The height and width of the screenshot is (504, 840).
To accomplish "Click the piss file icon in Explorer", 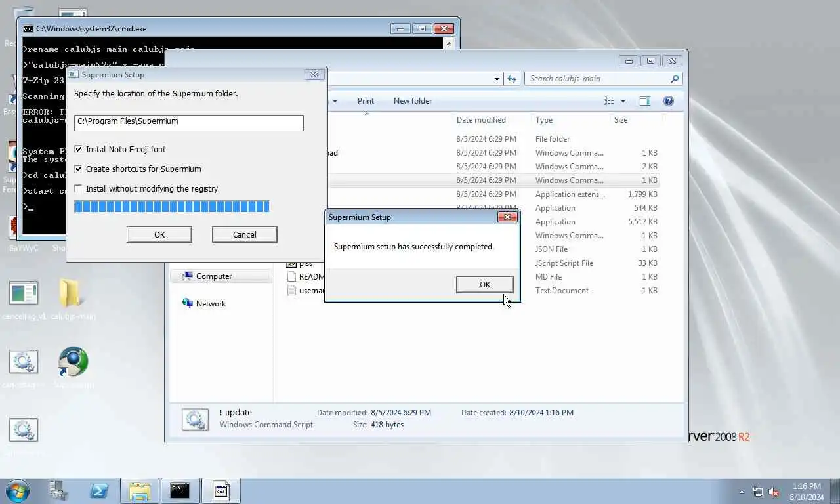I will click(x=292, y=264).
